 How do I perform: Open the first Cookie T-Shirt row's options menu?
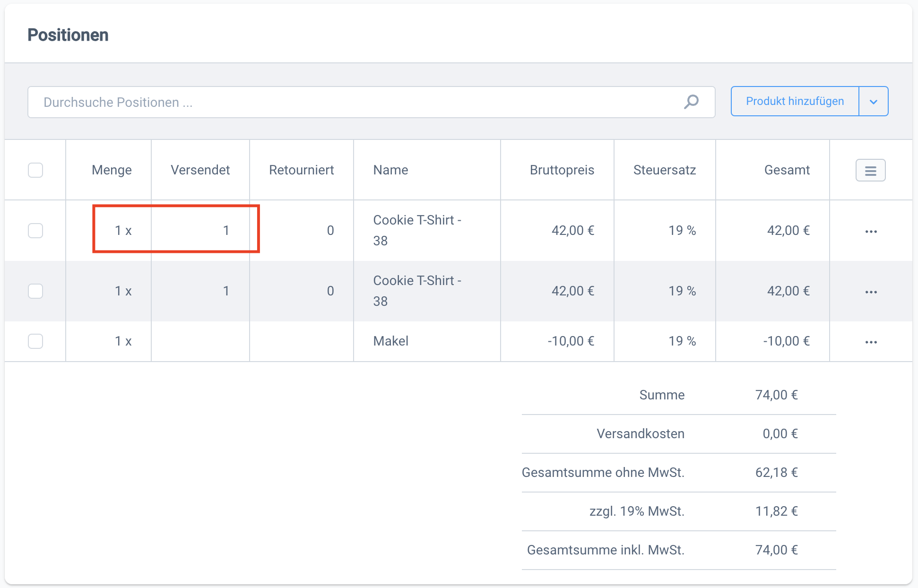click(x=871, y=231)
